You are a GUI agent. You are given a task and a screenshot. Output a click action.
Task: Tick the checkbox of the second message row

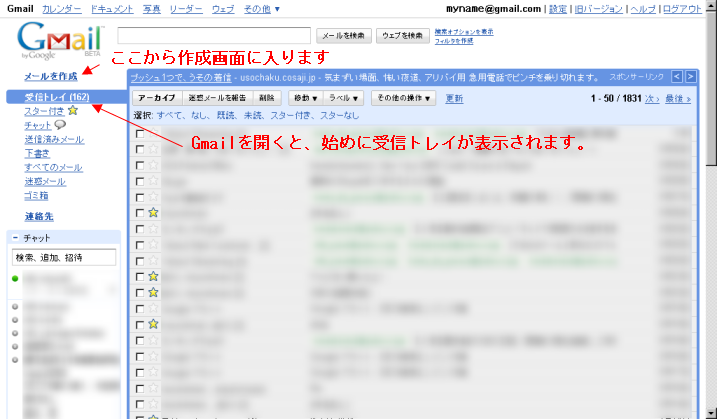140,149
